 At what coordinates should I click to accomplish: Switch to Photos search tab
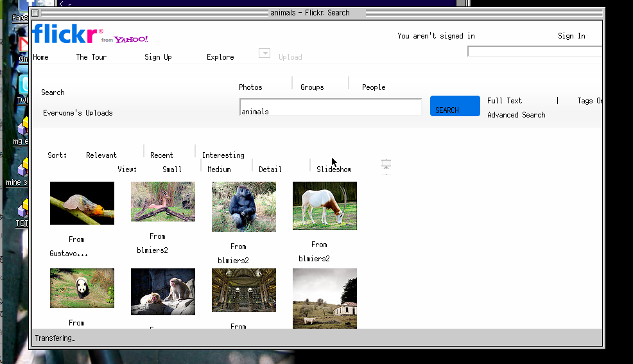pos(250,87)
